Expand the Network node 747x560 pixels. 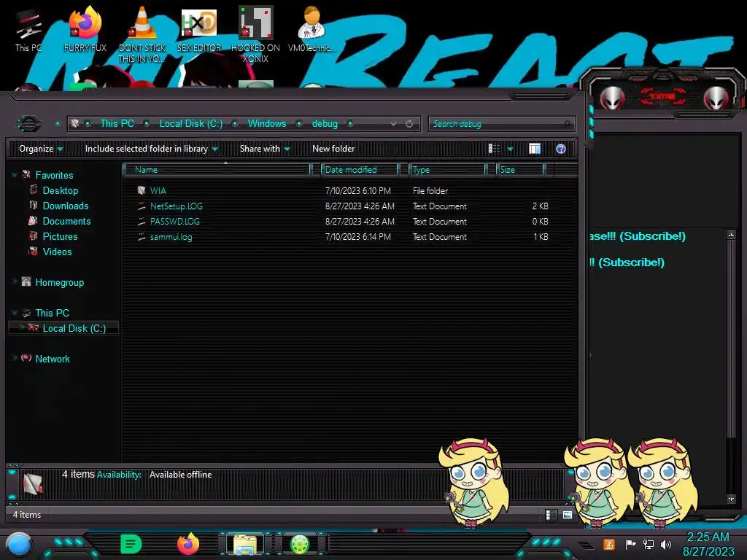tap(15, 359)
